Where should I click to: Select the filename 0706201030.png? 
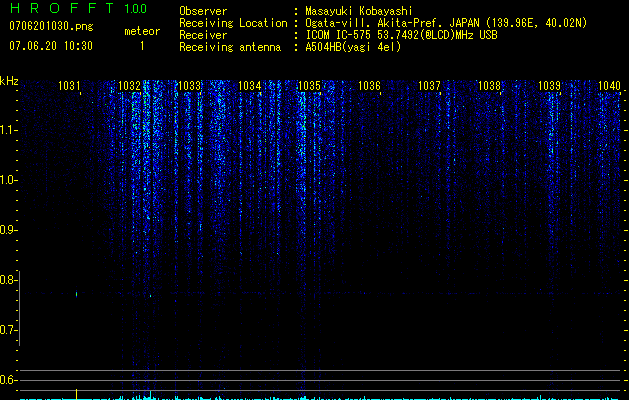[x=51, y=26]
